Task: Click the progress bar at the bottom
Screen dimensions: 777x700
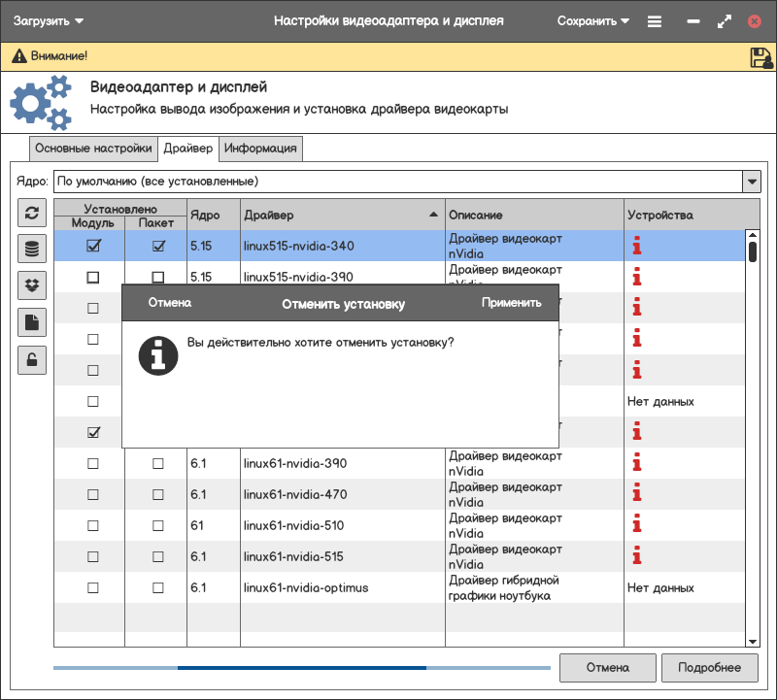Action: [301, 668]
